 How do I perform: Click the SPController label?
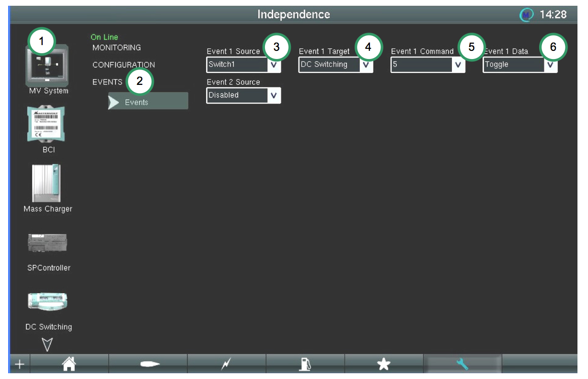click(x=49, y=268)
